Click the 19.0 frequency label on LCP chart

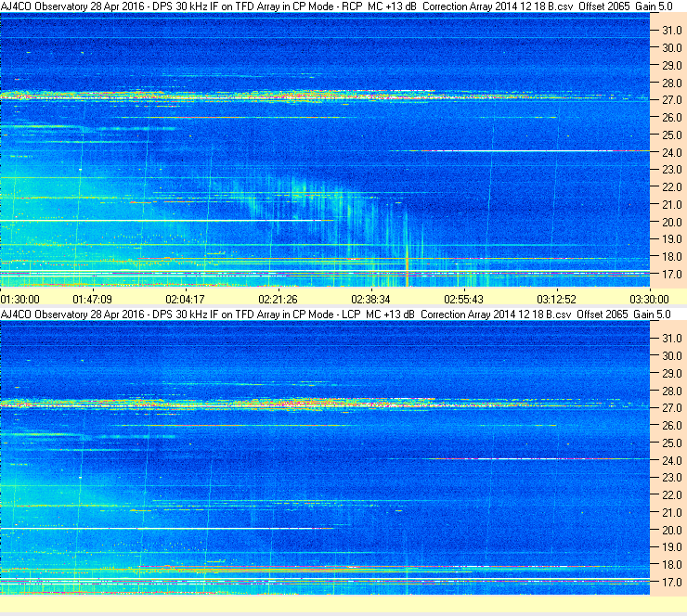[671, 546]
